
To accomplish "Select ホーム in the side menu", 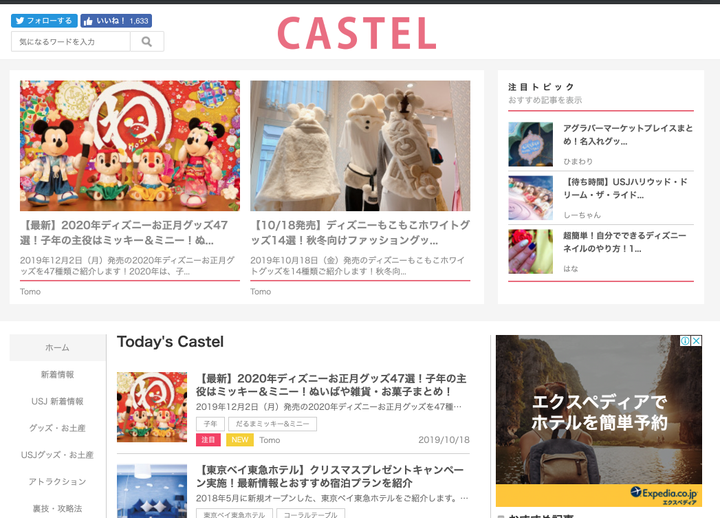I will tap(57, 348).
